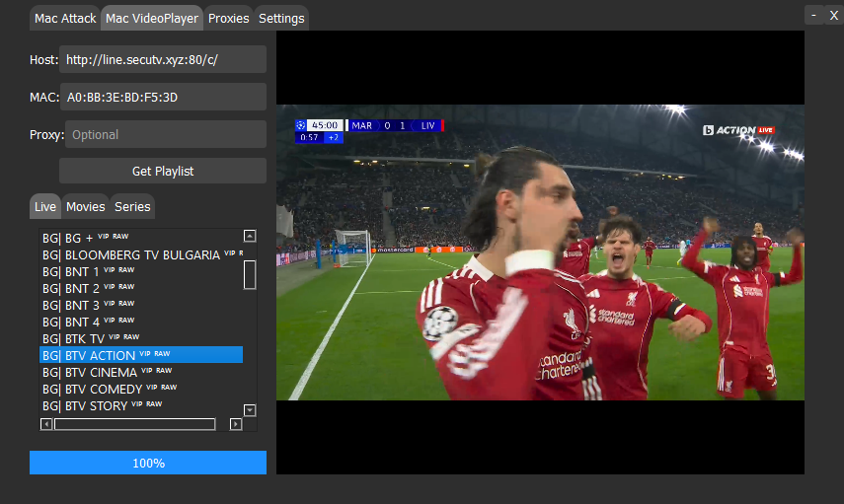Select channel BG| BTV STORY
The height and width of the screenshot is (504, 844).
pos(141,405)
